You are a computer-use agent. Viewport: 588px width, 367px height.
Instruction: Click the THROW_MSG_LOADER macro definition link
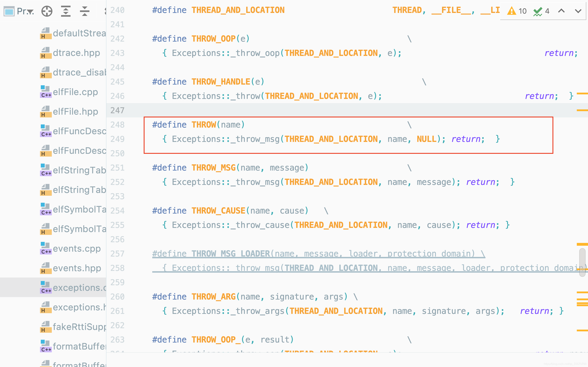click(230, 254)
